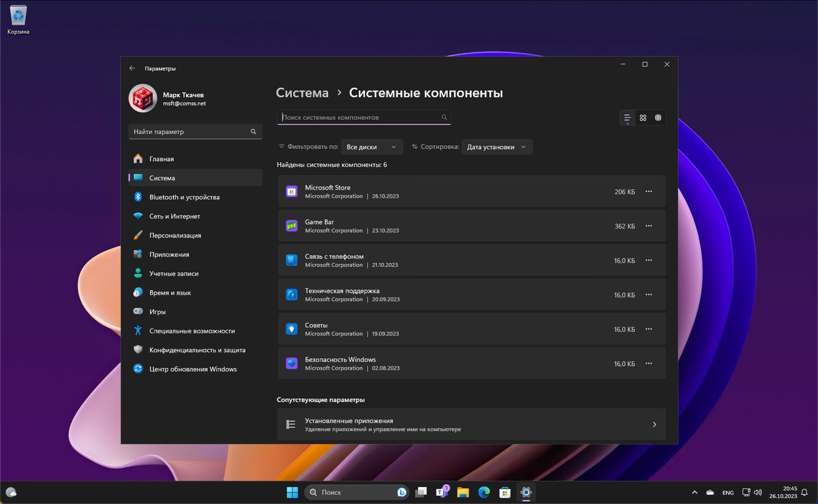
Task: Go back using the Settings back arrow
Action: point(132,68)
